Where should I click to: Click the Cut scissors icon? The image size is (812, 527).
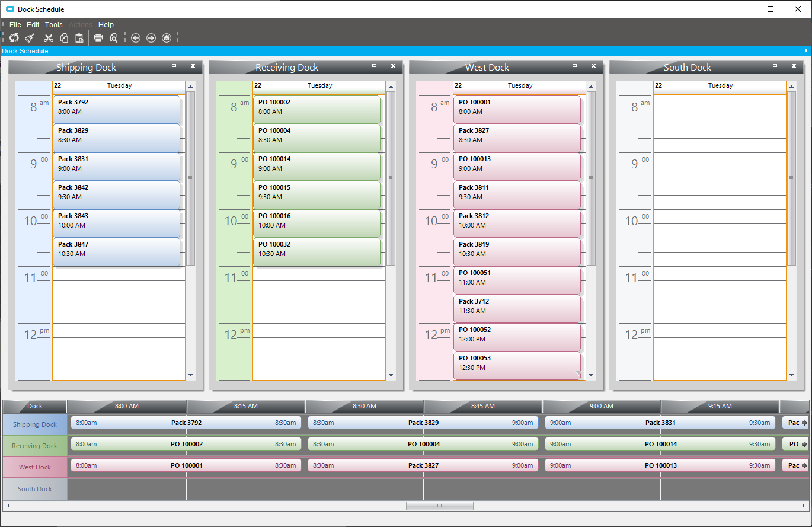click(49, 38)
